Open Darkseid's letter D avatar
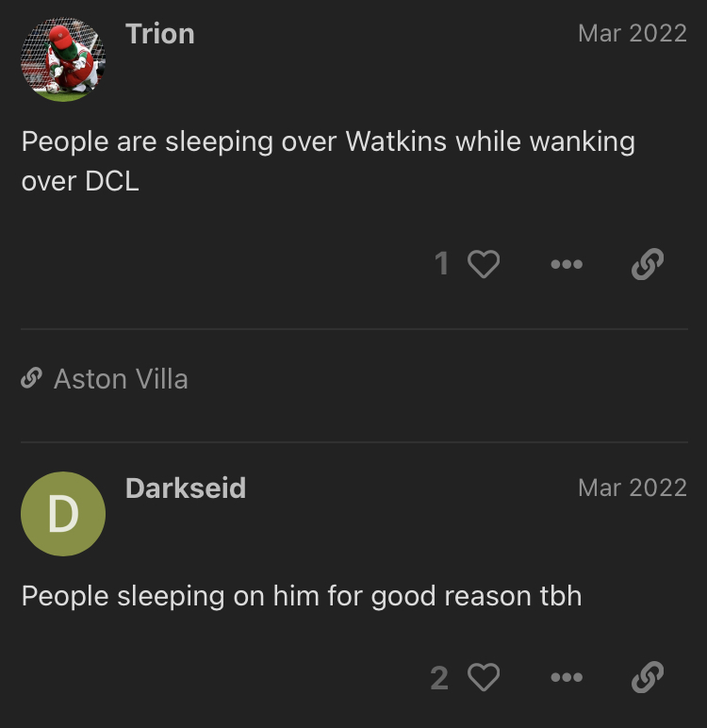 (63, 514)
